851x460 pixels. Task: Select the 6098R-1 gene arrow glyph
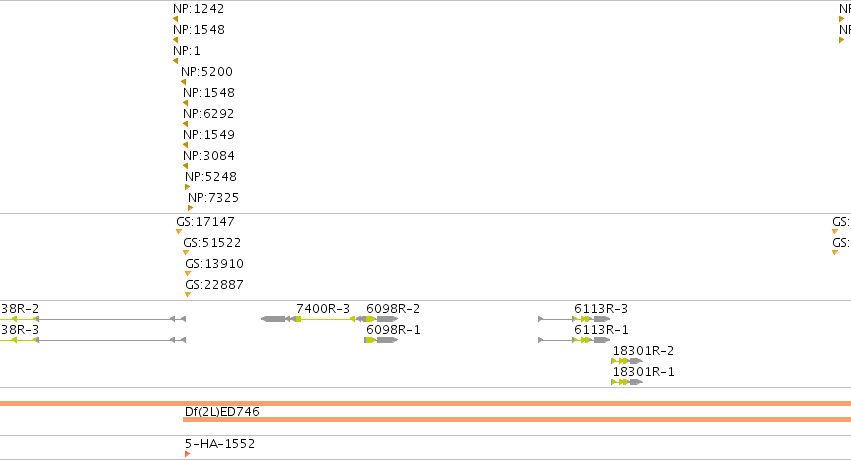click(382, 341)
